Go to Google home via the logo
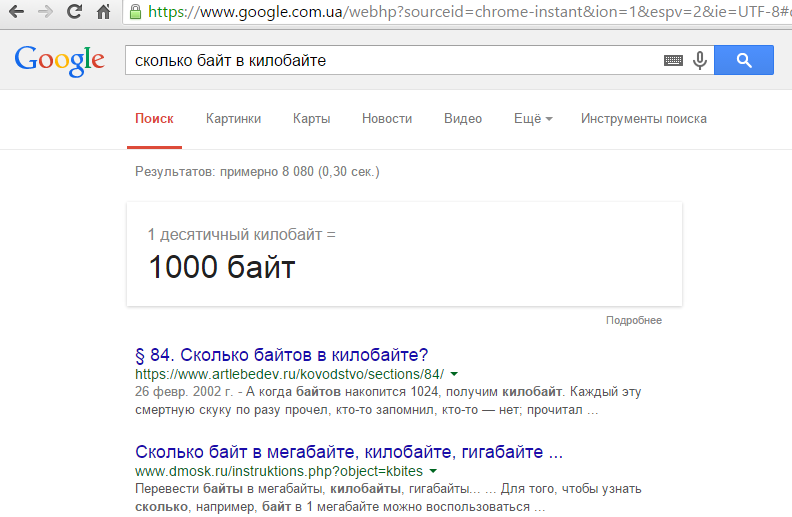 60,61
